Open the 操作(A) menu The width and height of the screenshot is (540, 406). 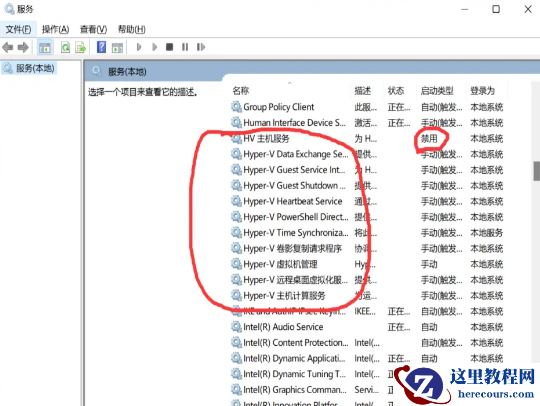click(55, 30)
